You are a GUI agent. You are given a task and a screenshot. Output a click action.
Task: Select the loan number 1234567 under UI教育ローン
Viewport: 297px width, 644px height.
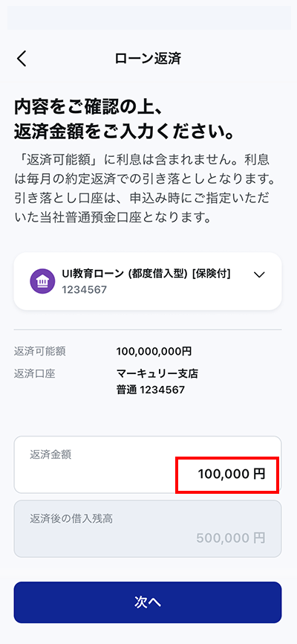pos(85,290)
